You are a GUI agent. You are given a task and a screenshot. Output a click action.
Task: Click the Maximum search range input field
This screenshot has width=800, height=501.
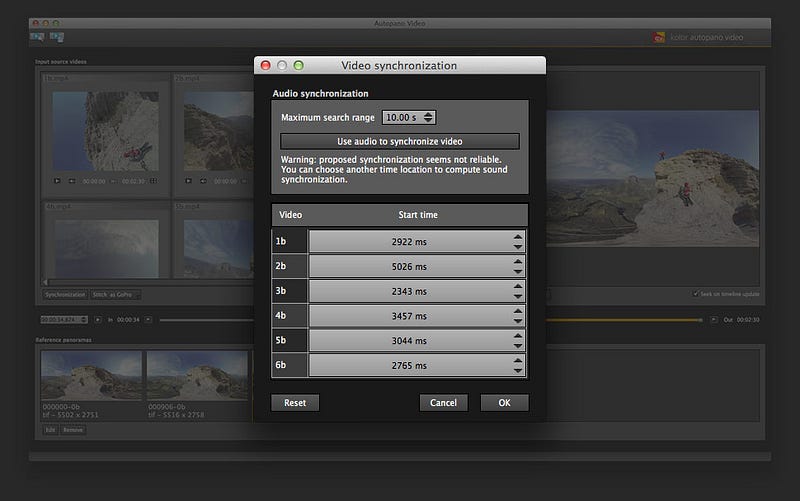point(409,117)
